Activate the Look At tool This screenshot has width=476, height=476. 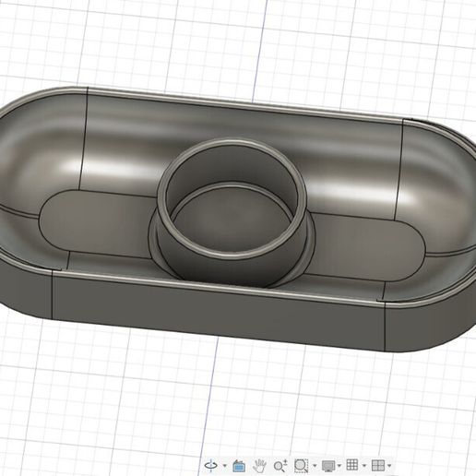239,466
